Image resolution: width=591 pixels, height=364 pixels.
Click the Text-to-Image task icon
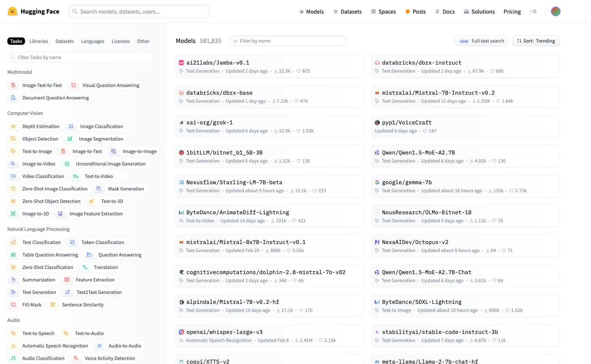pos(14,151)
